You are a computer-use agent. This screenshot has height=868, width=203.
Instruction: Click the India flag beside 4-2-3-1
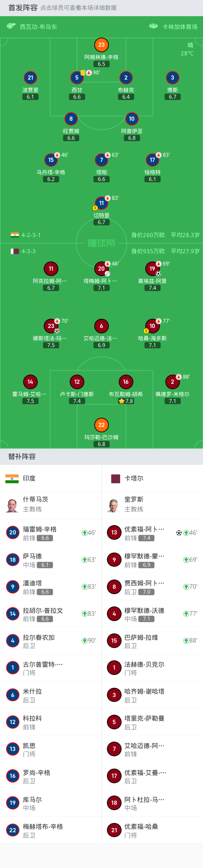[x=15, y=235]
